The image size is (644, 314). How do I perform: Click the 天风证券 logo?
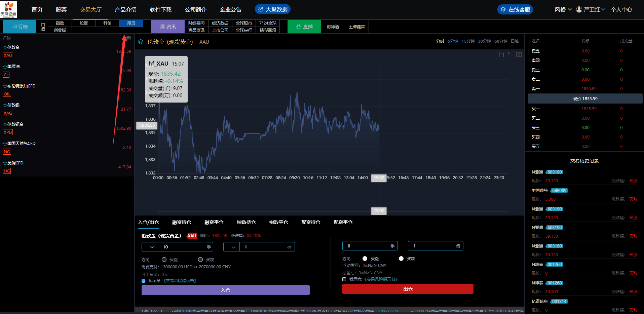8,9
